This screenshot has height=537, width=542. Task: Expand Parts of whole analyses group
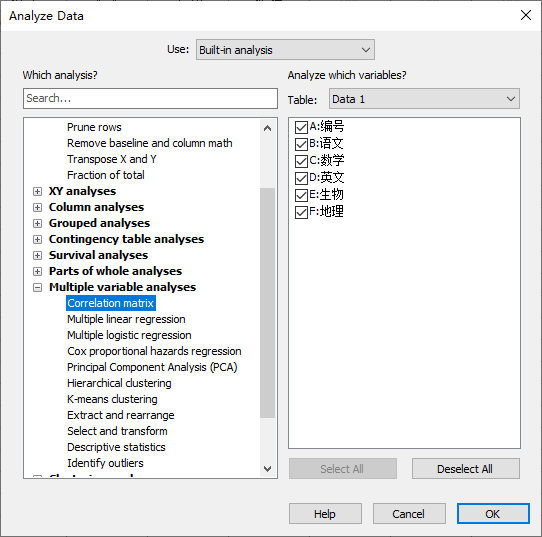click(x=37, y=271)
